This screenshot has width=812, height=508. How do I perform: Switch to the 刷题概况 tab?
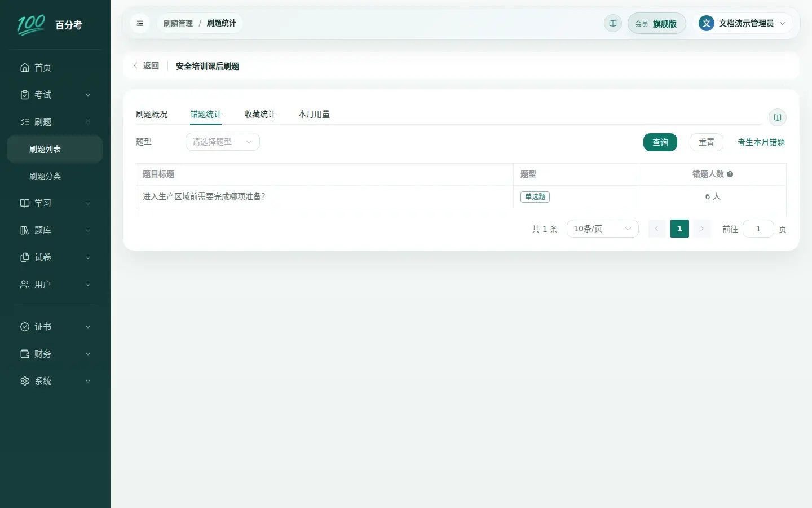(152, 114)
